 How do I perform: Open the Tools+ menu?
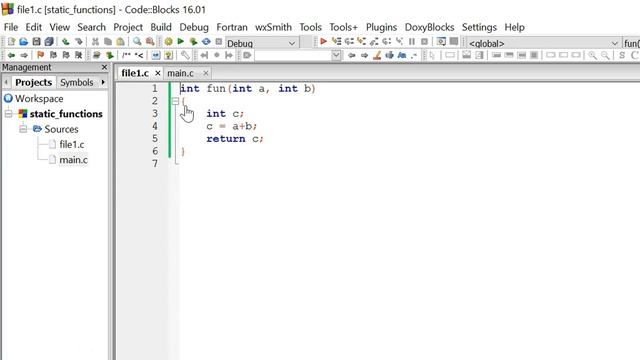tap(344, 27)
